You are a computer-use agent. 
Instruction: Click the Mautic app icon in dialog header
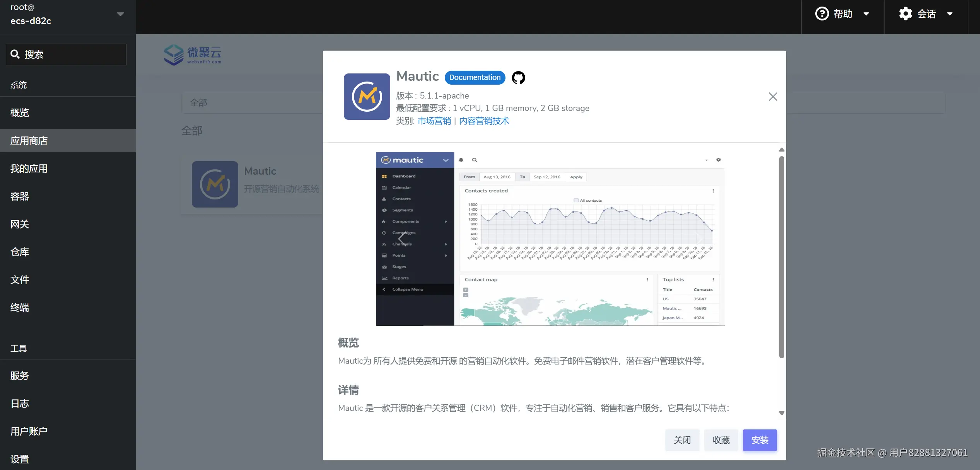(366, 96)
